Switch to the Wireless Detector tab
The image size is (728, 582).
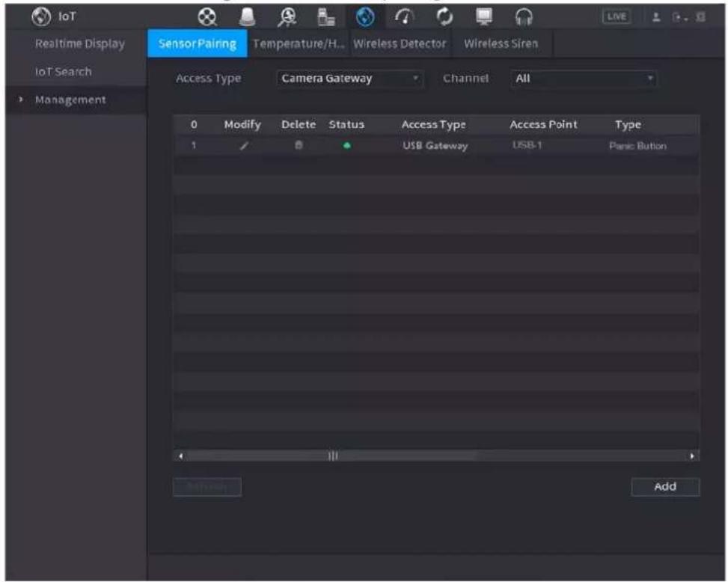(x=400, y=43)
